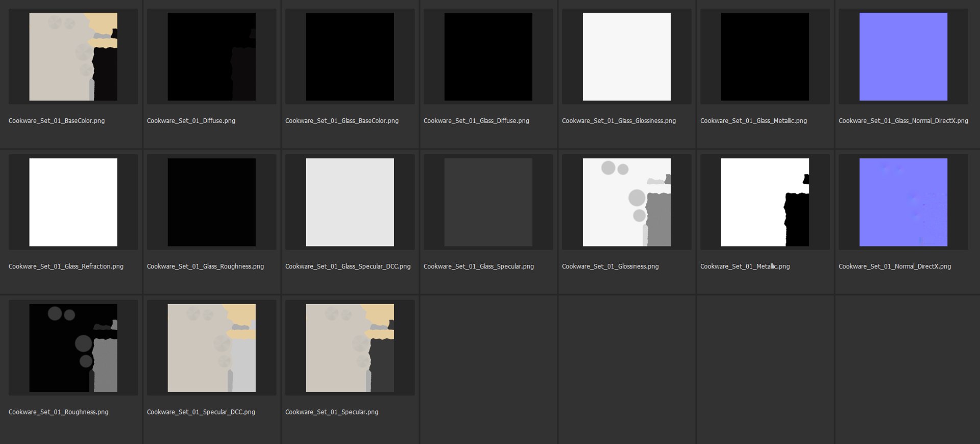
Task: Select the label Cookware_Set_01_Glass_BaseColor.png
Action: click(342, 121)
